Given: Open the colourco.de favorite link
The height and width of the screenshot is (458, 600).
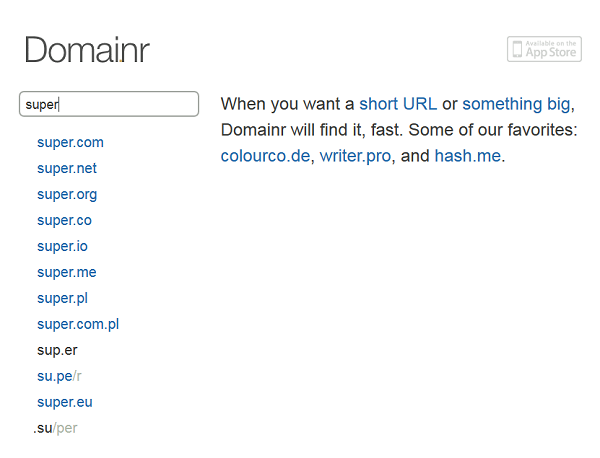Looking at the screenshot, I should 265,156.
